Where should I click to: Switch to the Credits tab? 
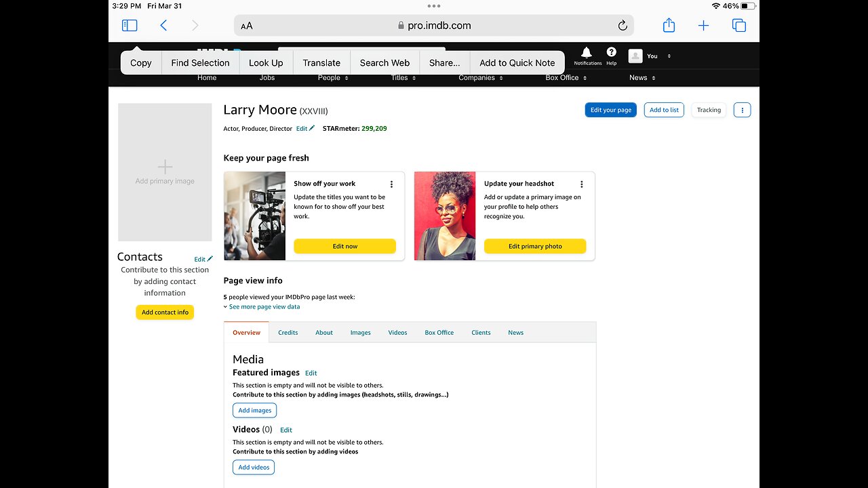pos(288,333)
